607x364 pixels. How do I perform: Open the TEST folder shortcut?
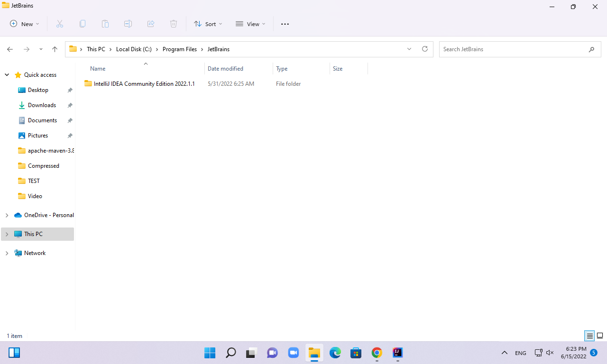tap(34, 181)
